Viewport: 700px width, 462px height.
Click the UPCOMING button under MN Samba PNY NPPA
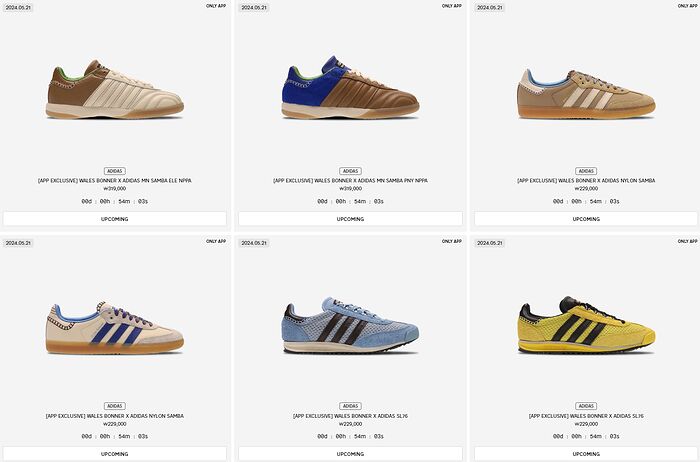coord(350,219)
